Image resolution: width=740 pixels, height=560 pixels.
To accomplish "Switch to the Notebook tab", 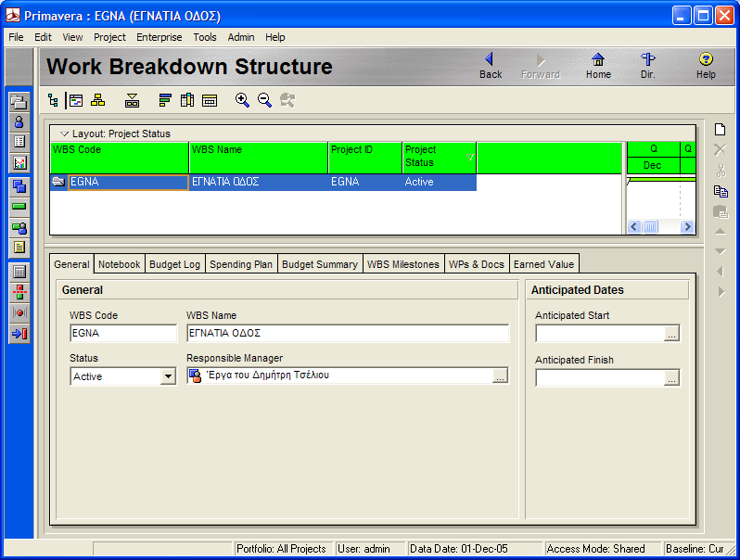I will coord(120,264).
